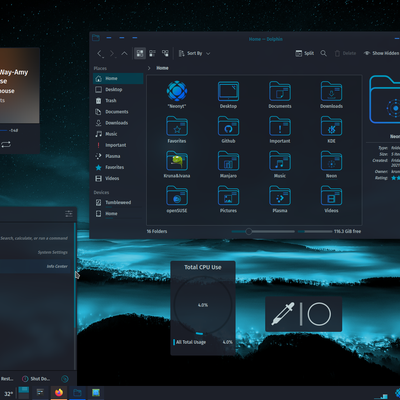The width and height of the screenshot is (400, 400).
Task: Go forward in Dolphin navigation
Action: point(112,53)
